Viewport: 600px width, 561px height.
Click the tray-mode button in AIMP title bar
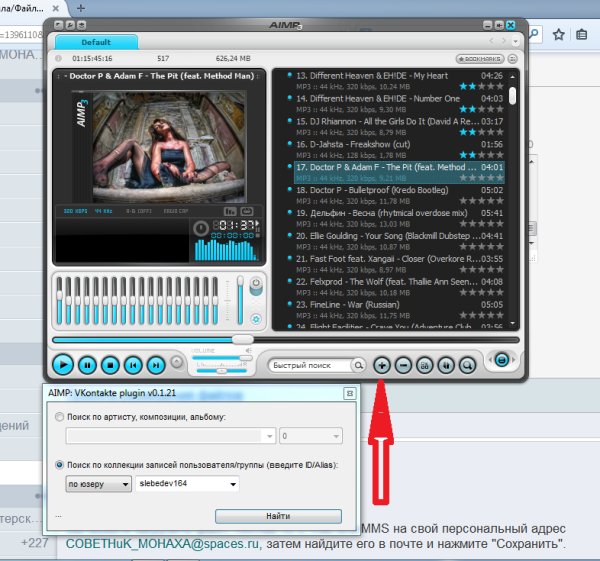(x=499, y=25)
